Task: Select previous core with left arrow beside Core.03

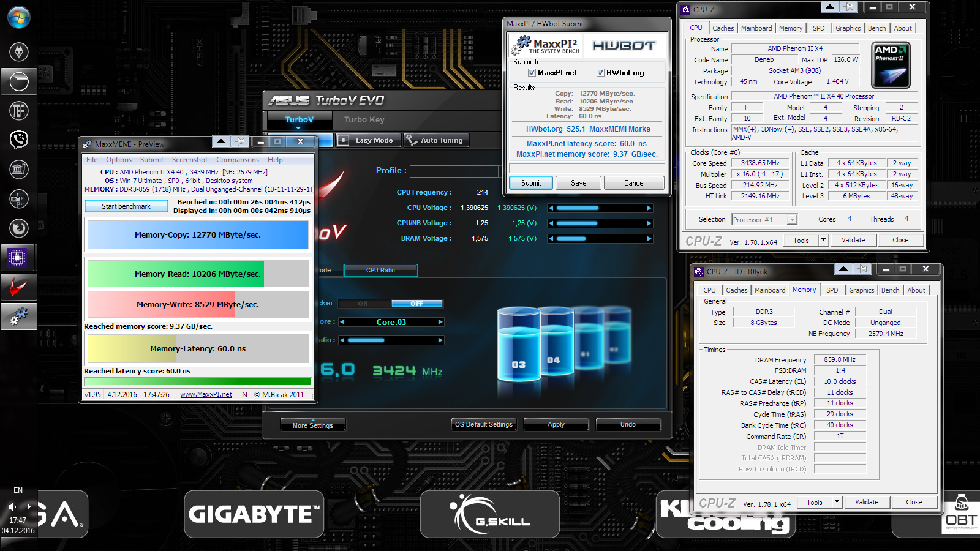Action: tap(342, 322)
